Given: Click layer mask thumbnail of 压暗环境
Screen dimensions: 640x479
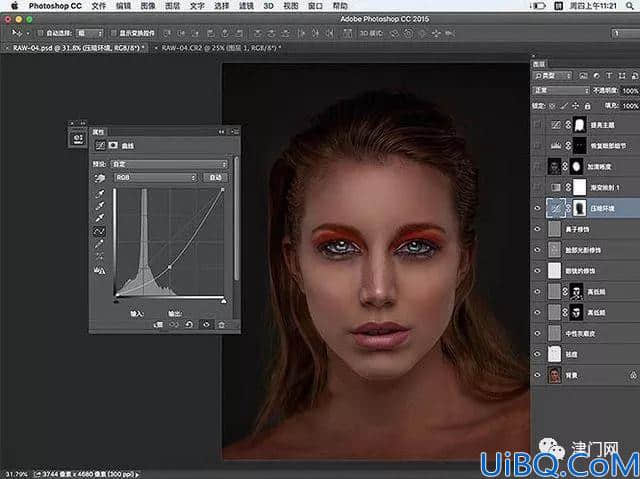Looking at the screenshot, I should (x=579, y=208).
